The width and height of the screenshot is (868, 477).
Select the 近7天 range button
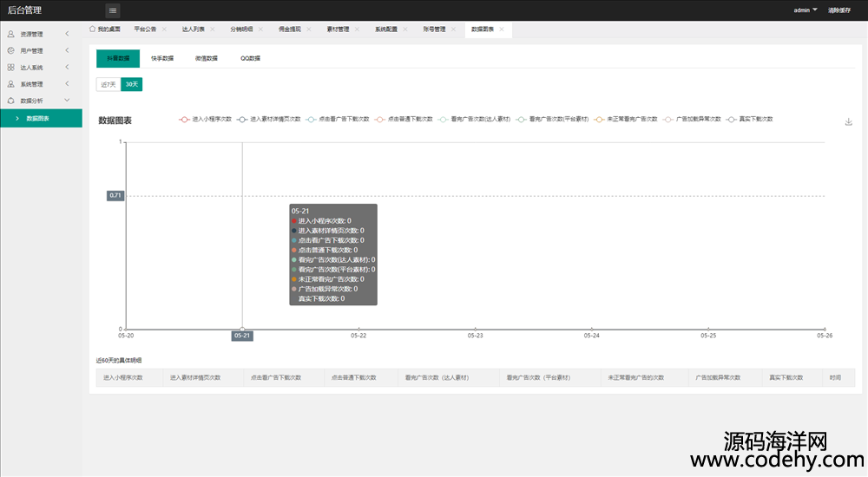click(x=108, y=84)
